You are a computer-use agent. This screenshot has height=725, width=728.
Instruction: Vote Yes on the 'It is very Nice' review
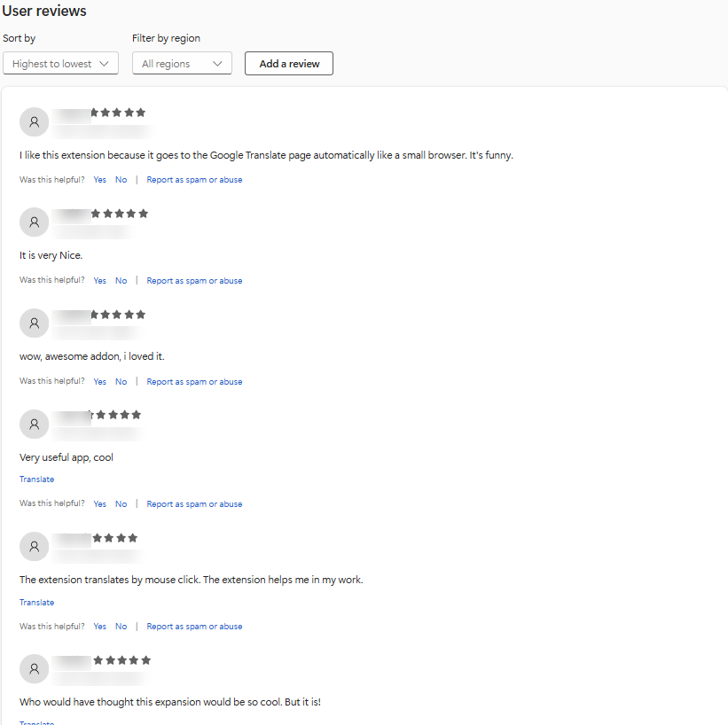(x=100, y=280)
